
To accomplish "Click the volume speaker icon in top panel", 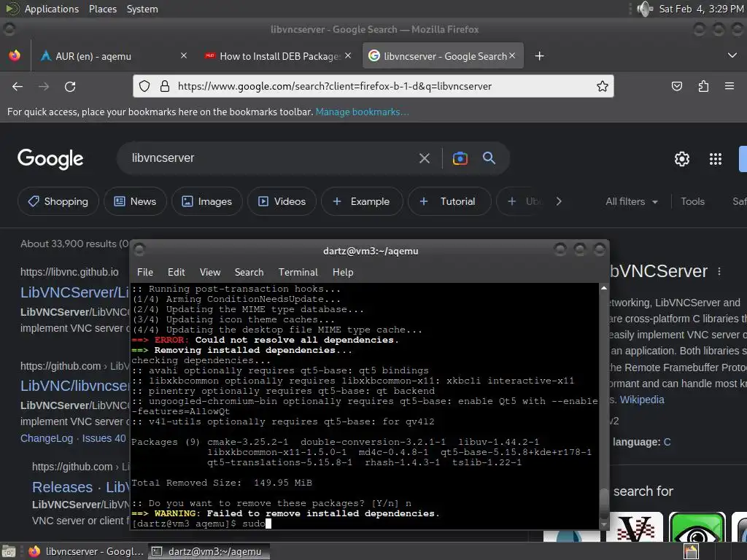I will click(x=645, y=9).
